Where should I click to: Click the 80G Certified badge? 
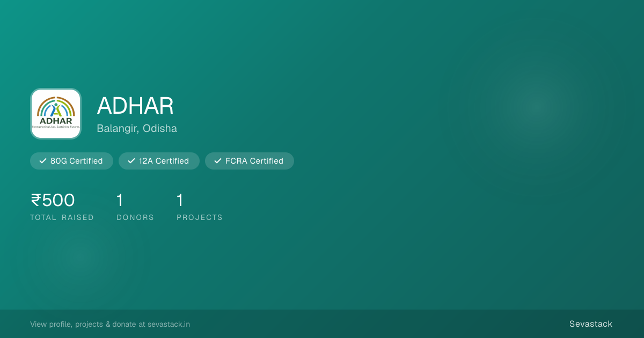71,161
